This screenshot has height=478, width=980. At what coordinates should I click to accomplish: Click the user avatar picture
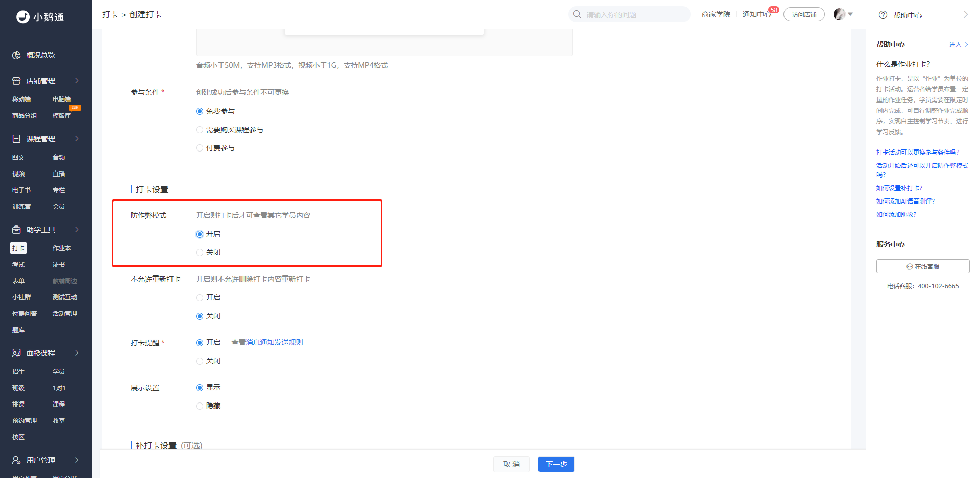point(839,14)
